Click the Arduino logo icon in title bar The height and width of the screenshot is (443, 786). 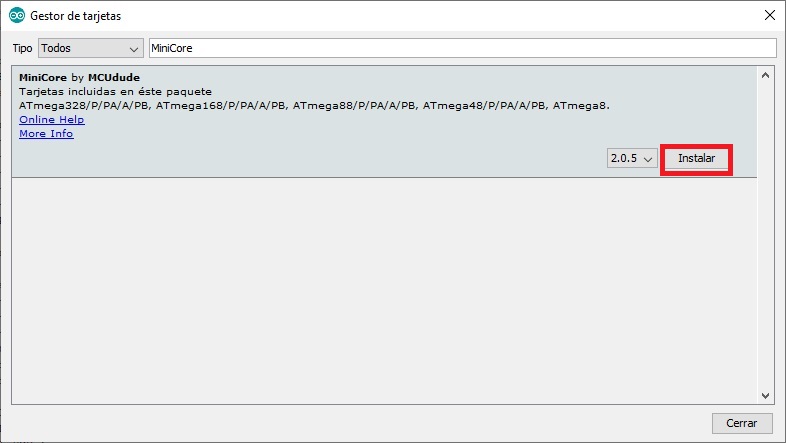[x=17, y=16]
